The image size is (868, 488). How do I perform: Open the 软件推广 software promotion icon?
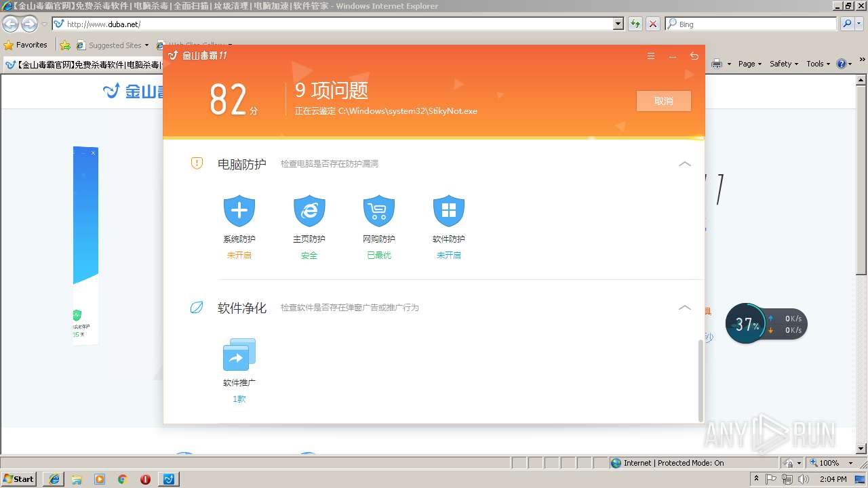(x=239, y=354)
